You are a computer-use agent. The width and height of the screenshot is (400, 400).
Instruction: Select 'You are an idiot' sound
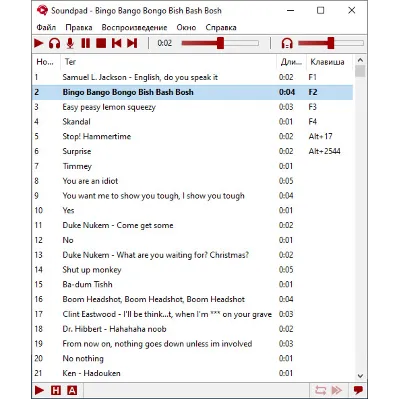click(x=193, y=181)
